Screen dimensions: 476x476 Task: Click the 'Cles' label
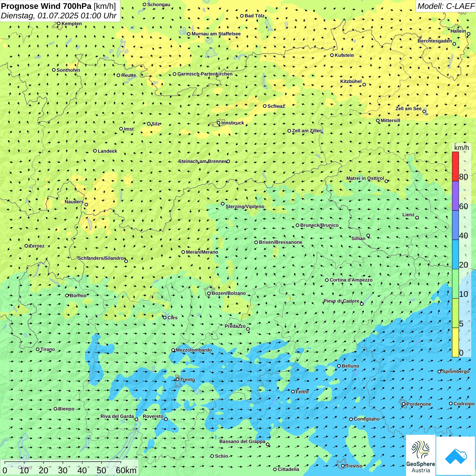[x=172, y=318]
